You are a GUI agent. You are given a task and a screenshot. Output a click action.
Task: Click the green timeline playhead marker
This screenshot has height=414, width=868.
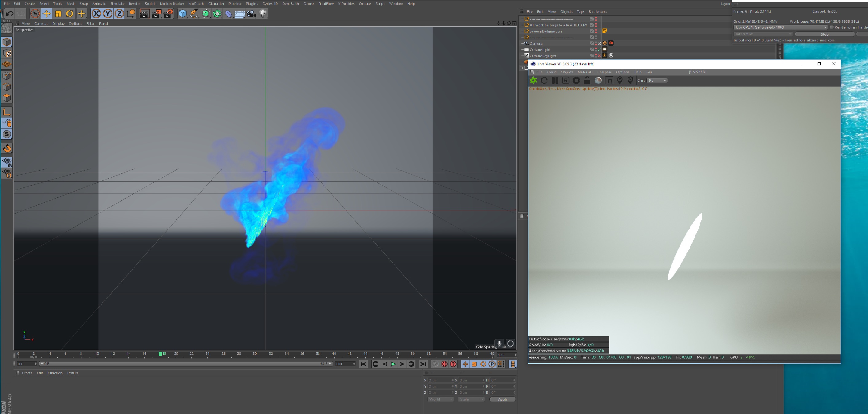tap(160, 354)
